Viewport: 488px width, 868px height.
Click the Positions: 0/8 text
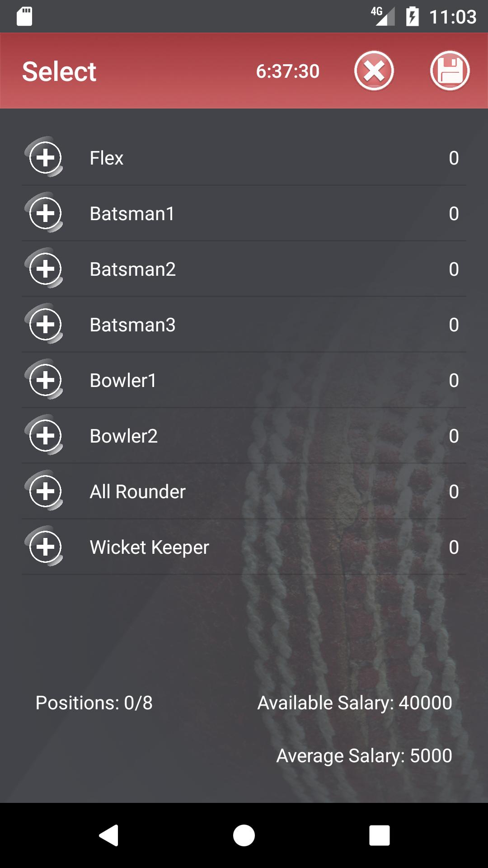pyautogui.click(x=94, y=703)
